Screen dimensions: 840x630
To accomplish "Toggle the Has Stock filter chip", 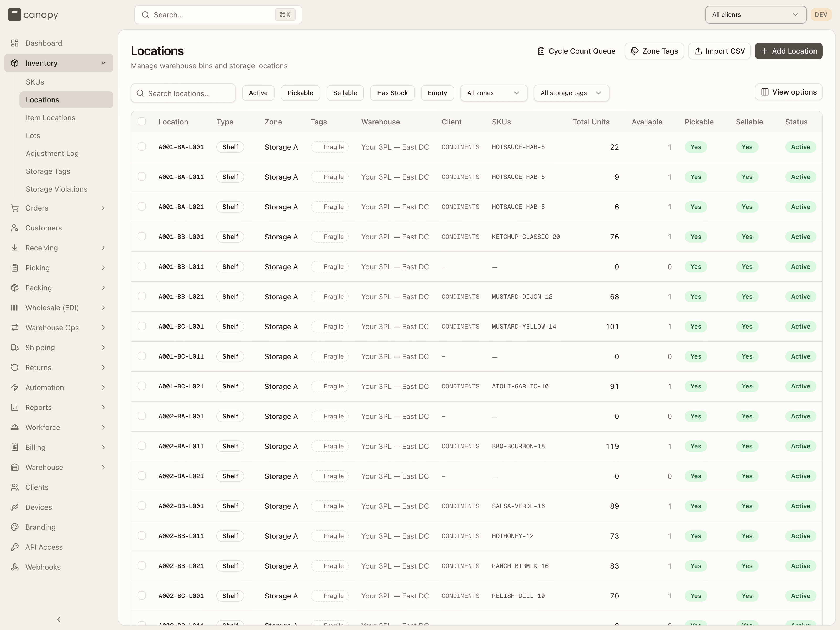I will 392,93.
